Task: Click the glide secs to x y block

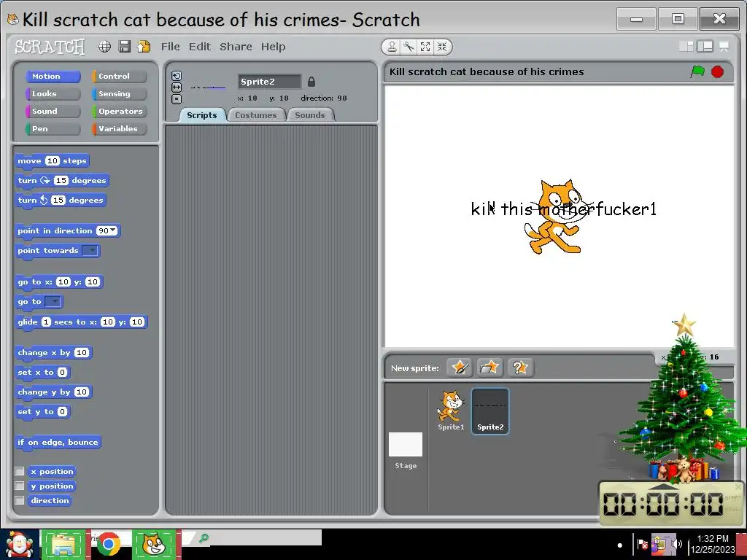Action: click(81, 322)
